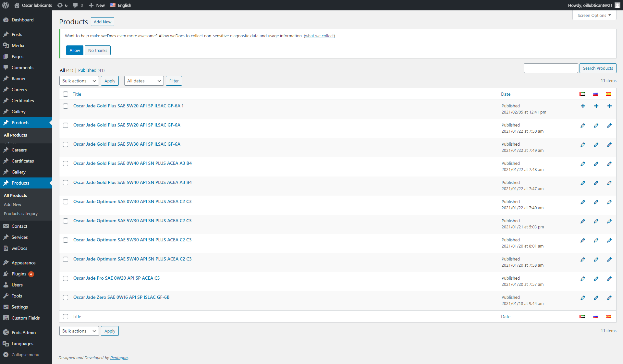
Task: Click the Filter button
Action: click(174, 81)
